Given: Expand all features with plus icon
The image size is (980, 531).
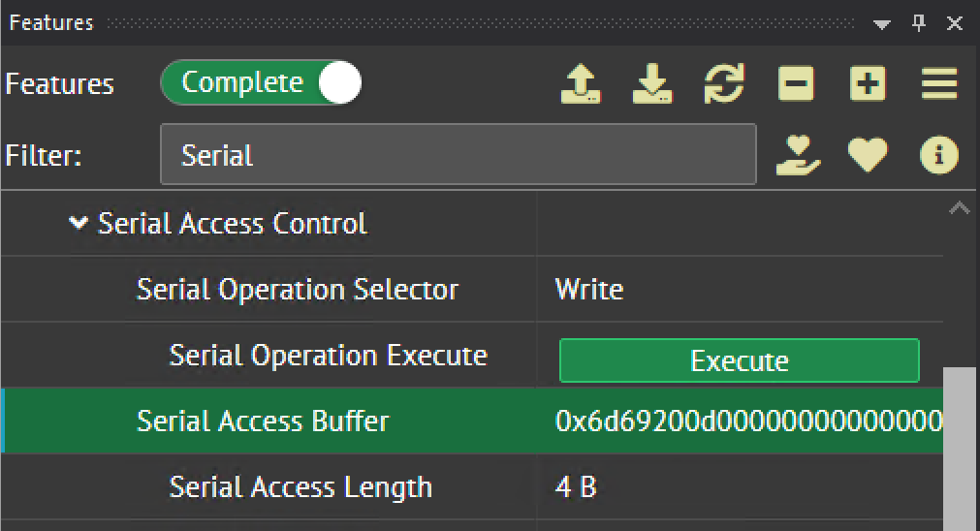Looking at the screenshot, I should 868,84.
